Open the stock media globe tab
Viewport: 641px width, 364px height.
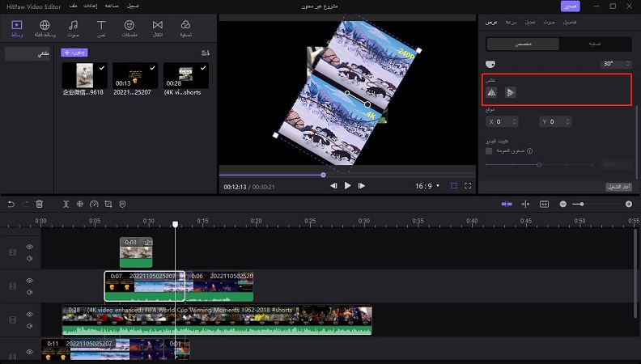coord(45,28)
